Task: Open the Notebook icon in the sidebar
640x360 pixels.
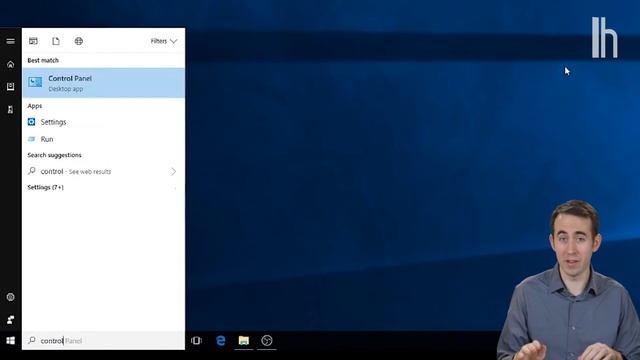Action: (x=11, y=87)
